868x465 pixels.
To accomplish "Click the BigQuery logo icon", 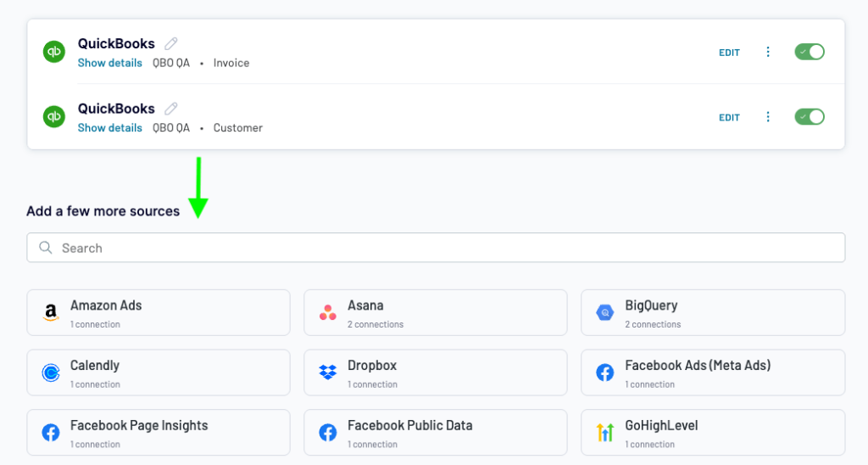I will (605, 312).
